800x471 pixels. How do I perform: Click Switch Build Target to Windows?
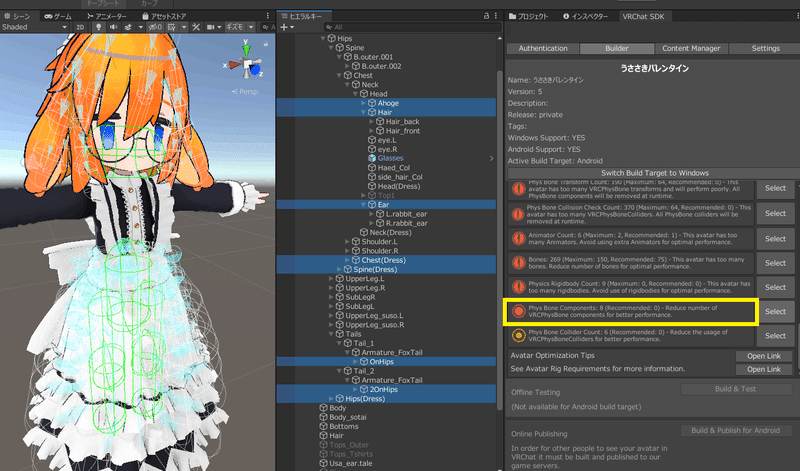pos(655,173)
